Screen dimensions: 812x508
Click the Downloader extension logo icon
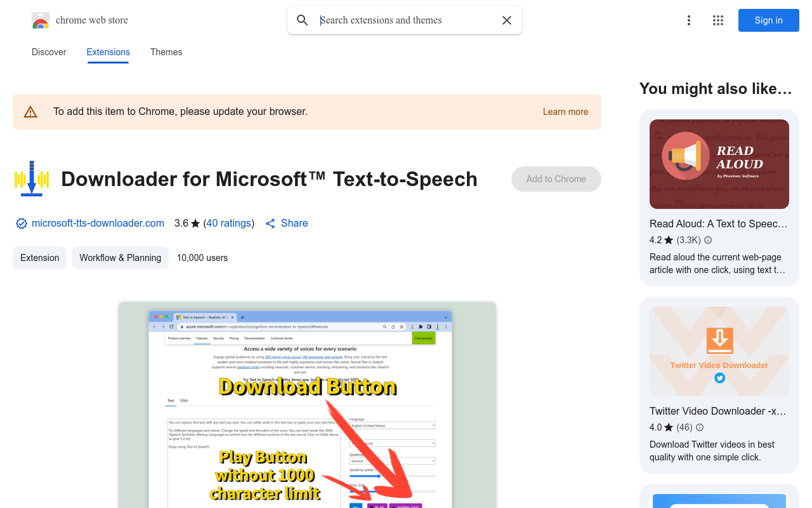32,178
